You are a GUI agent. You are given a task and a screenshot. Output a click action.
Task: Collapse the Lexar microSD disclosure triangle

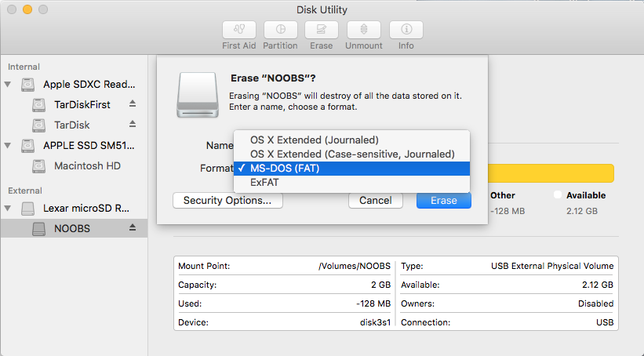click(x=8, y=208)
